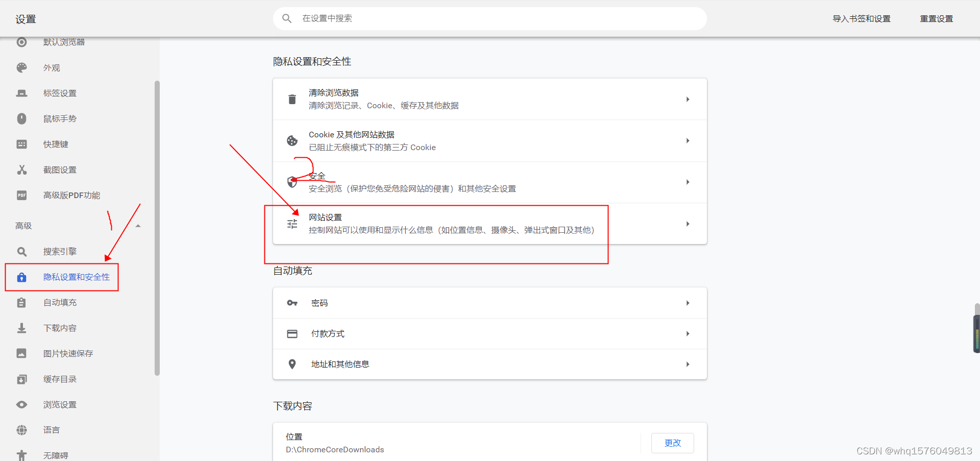Open 鼠标手势 in sidebar
This screenshot has height=461, width=980.
point(60,118)
